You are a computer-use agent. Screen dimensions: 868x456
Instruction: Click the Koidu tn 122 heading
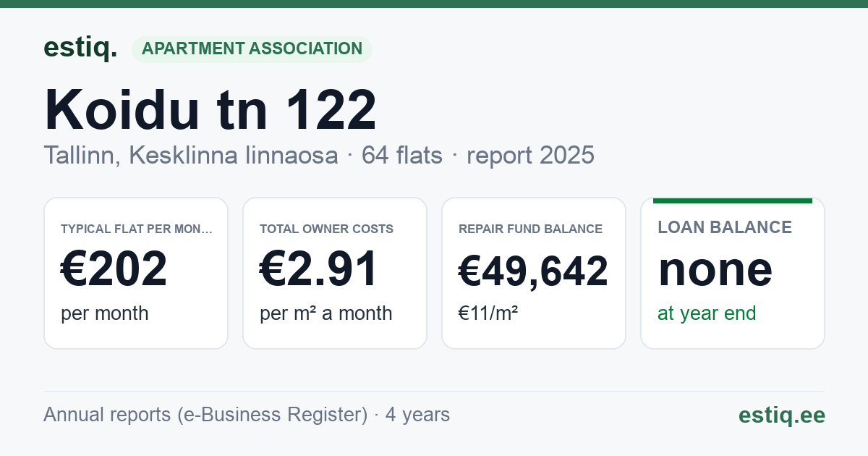pos(210,110)
